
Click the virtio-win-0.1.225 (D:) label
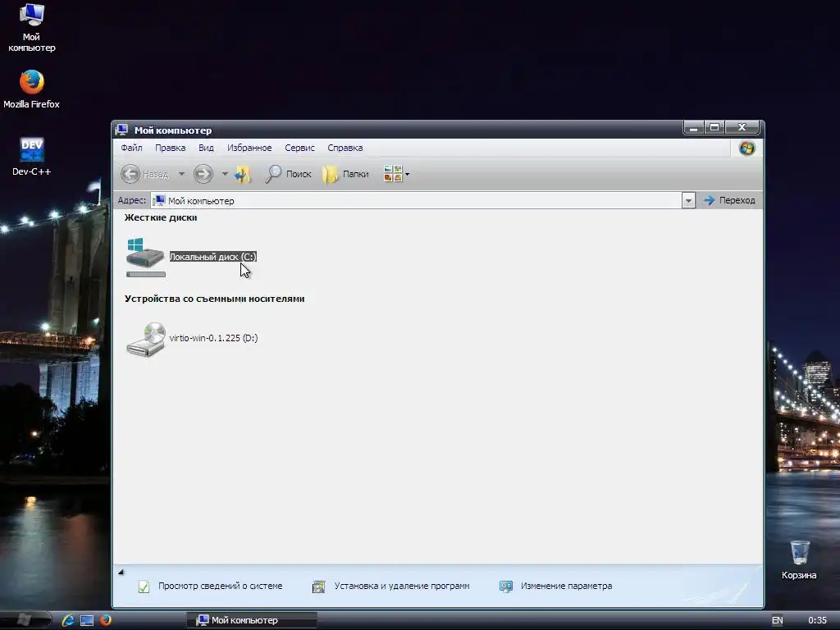214,338
